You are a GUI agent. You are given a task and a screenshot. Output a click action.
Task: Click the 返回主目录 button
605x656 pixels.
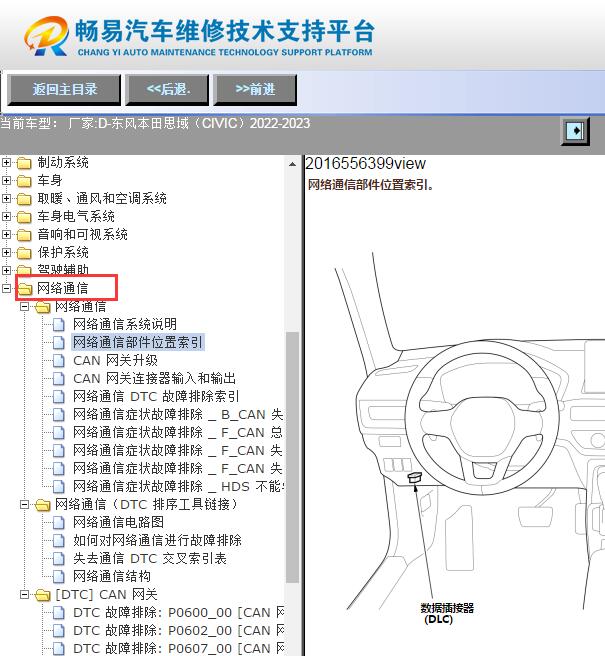point(64,90)
